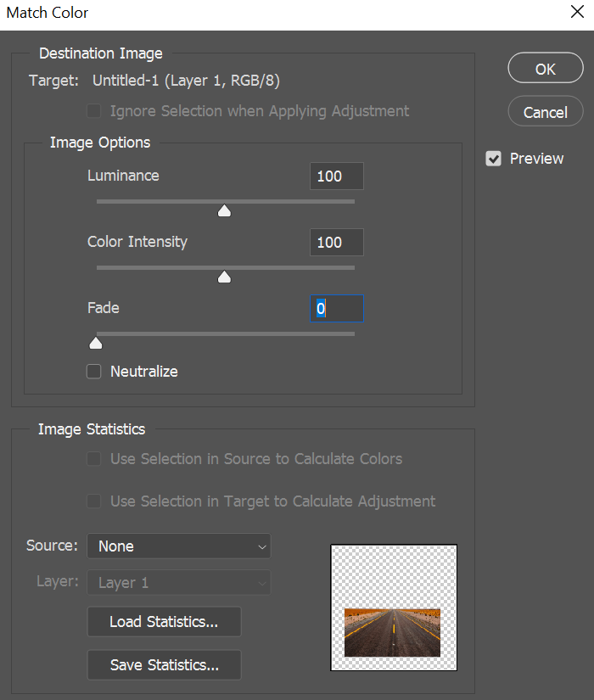Click the Luminance slider handle
Screen dimensions: 594x700
click(225, 210)
